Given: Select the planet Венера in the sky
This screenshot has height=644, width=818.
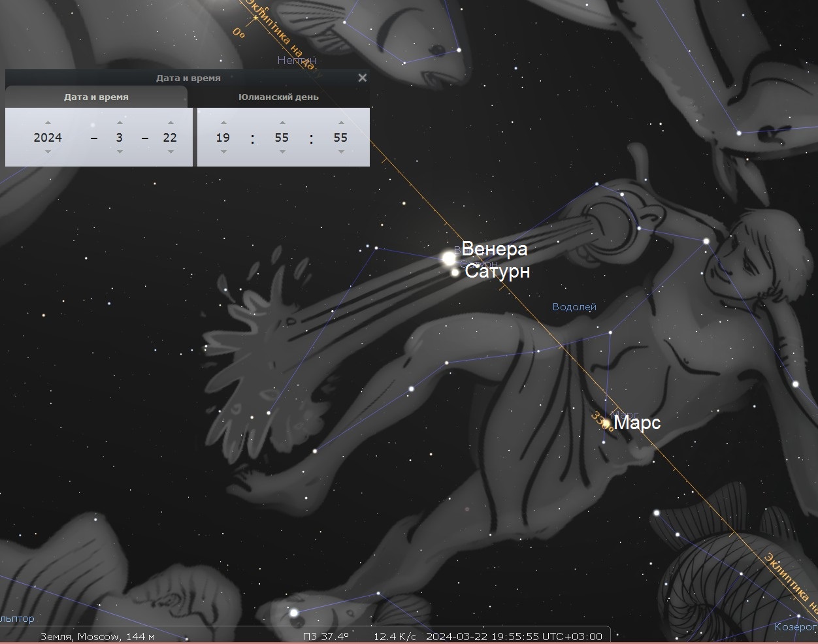Looking at the screenshot, I should click(449, 258).
